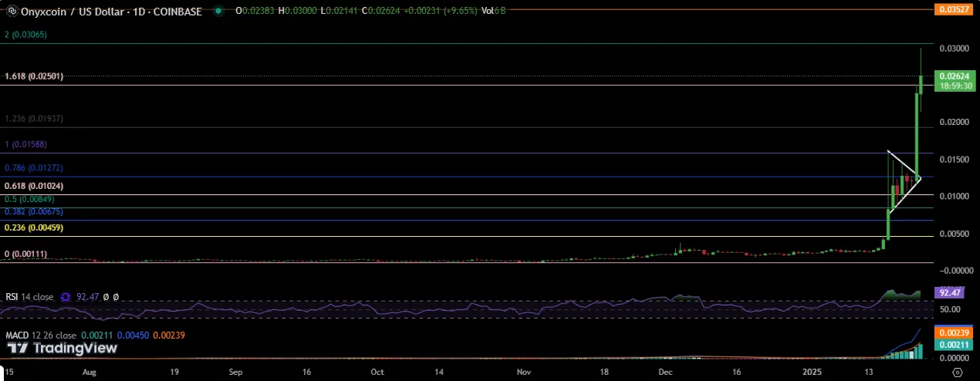Select the Fib level 0.382 (0.00675) label
The width and height of the screenshot is (980, 381).
click(34, 211)
